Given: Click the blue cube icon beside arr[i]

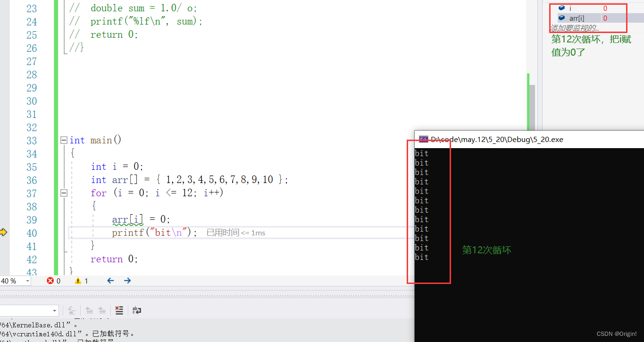Looking at the screenshot, I should [561, 18].
